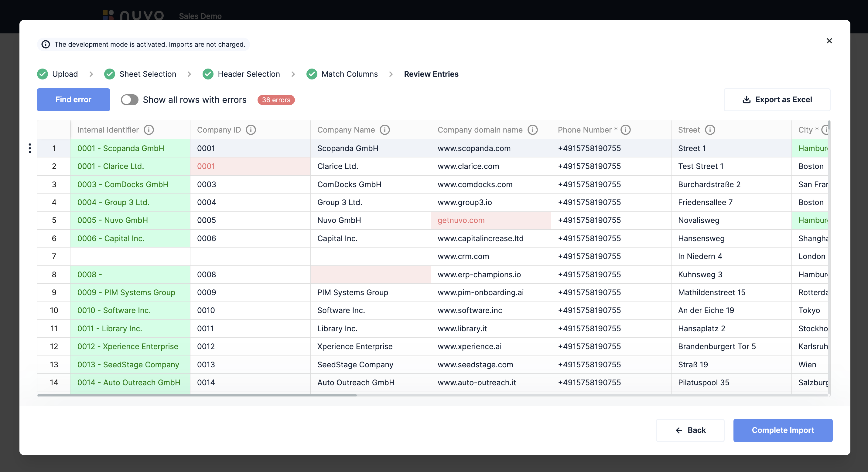Click info icon beside Phone Number header
This screenshot has height=472, width=868.
pyautogui.click(x=625, y=130)
